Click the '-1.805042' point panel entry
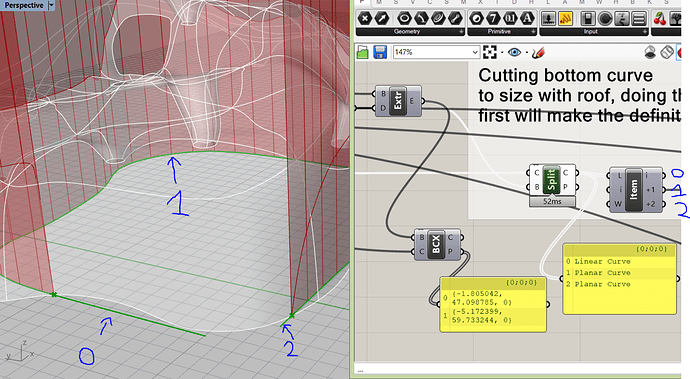This screenshot has height=379, width=690. (493, 298)
